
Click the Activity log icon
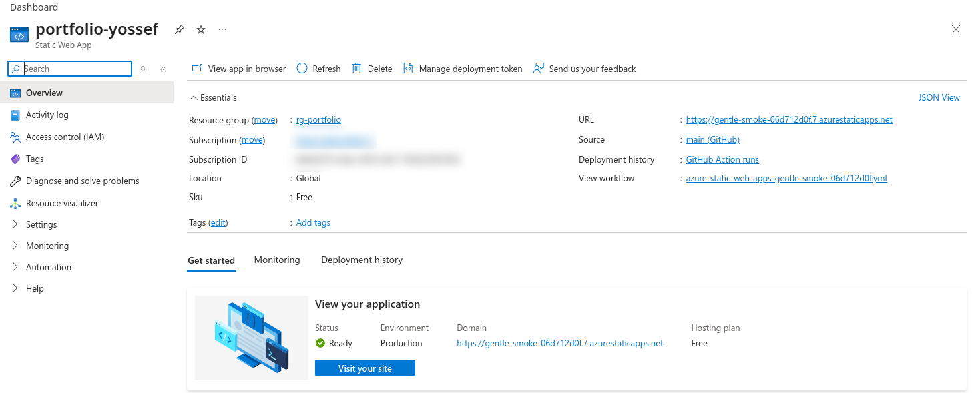15,115
